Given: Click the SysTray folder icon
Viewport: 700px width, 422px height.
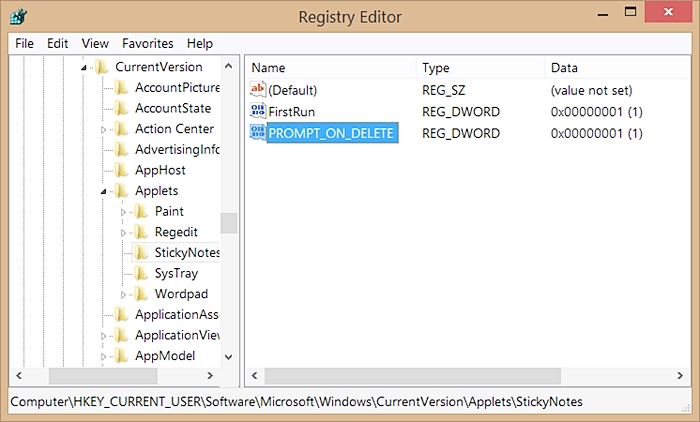Looking at the screenshot, I should [141, 273].
